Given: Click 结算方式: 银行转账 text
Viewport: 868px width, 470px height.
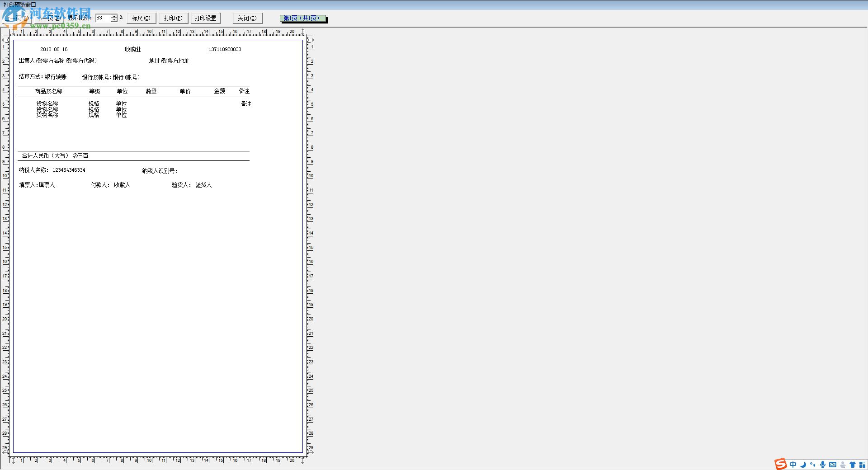Looking at the screenshot, I should coord(42,77).
